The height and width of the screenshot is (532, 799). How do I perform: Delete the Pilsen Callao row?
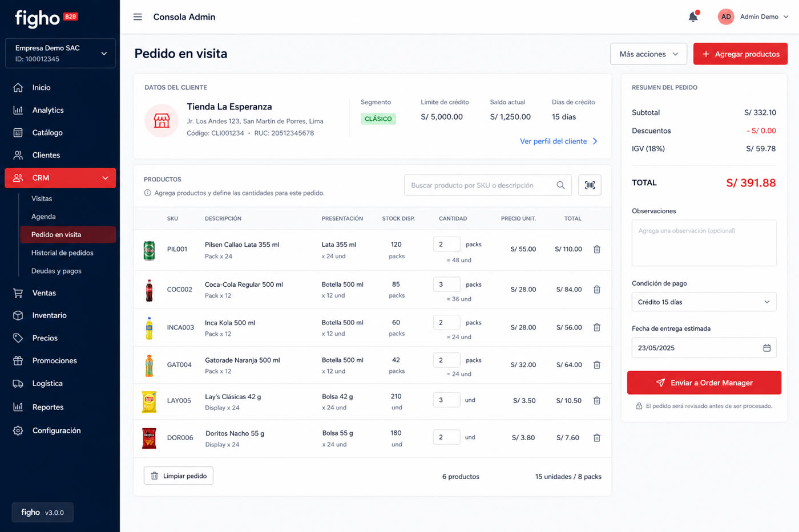(x=597, y=249)
